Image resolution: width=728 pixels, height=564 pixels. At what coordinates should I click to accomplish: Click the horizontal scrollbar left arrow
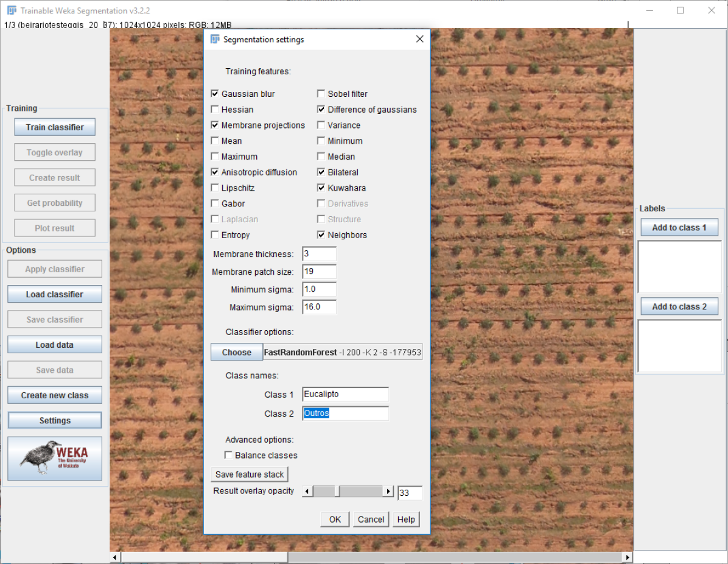[115, 557]
